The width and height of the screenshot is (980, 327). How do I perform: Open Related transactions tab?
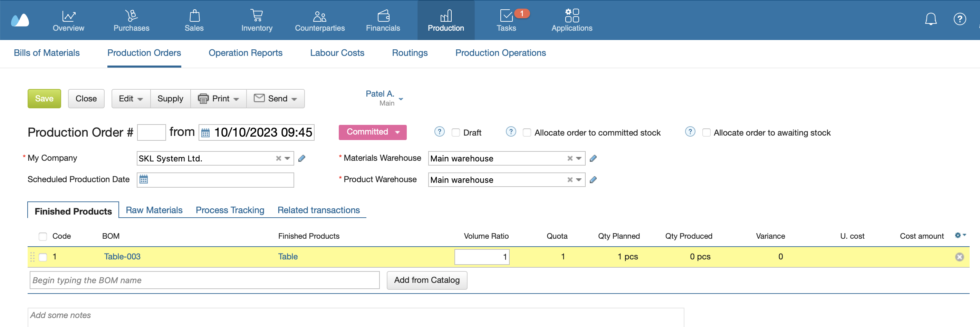coord(318,210)
